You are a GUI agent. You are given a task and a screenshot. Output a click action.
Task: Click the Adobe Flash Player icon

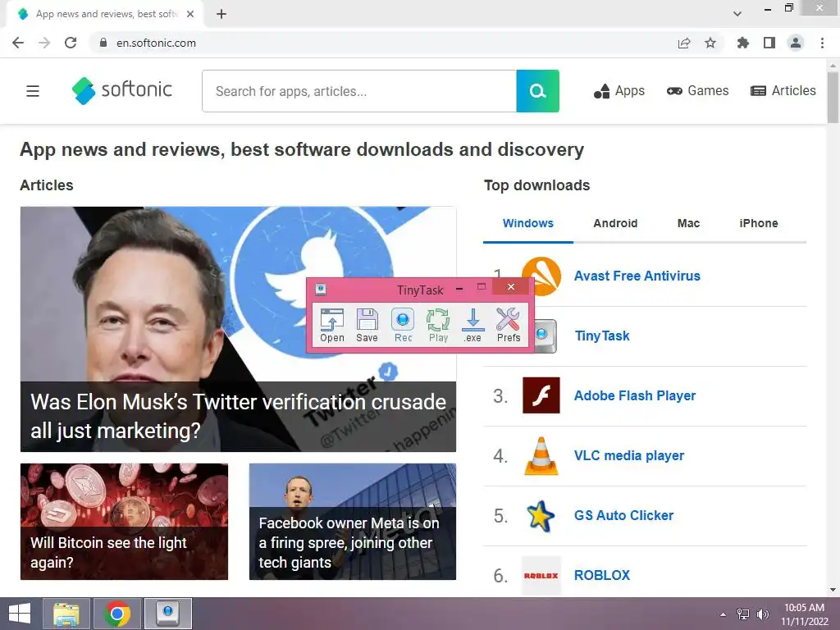pos(541,395)
